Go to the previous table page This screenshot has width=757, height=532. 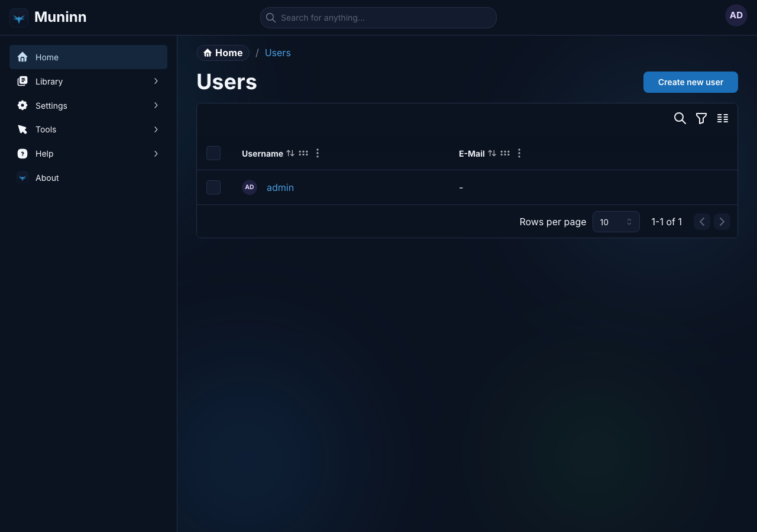coord(702,222)
